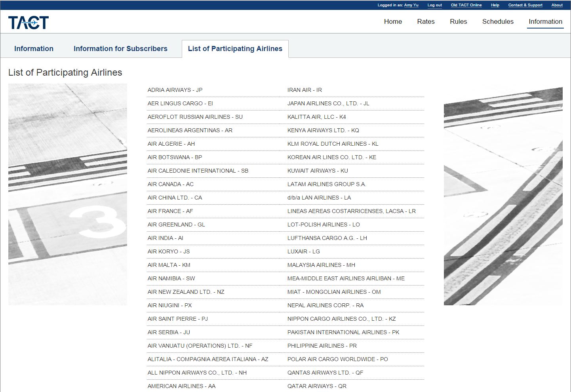Open the Rules page

(458, 22)
